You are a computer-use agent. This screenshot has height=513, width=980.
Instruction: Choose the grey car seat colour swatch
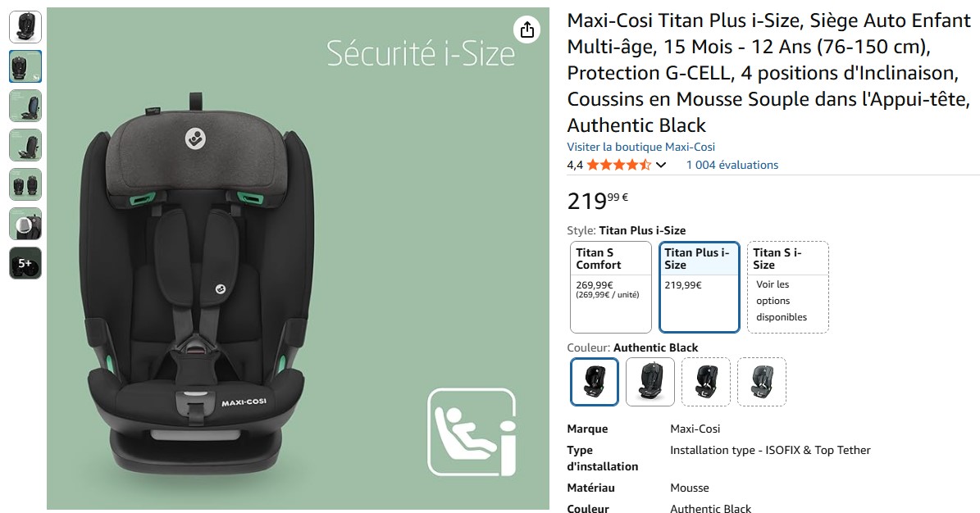click(x=761, y=382)
